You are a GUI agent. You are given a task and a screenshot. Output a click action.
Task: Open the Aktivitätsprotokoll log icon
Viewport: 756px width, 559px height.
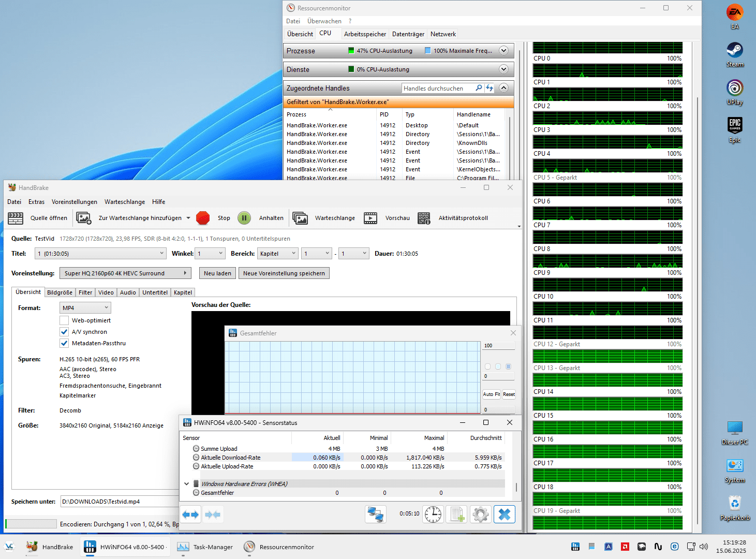424,218
